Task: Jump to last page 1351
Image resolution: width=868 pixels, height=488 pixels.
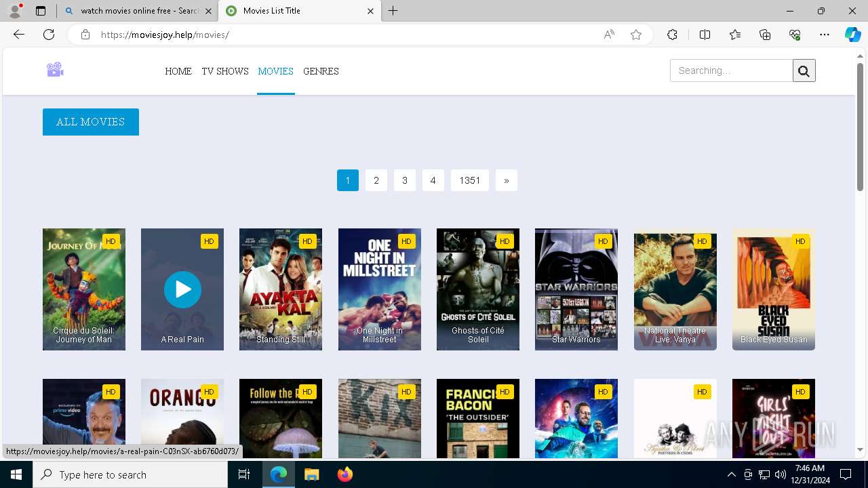Action: point(470,180)
